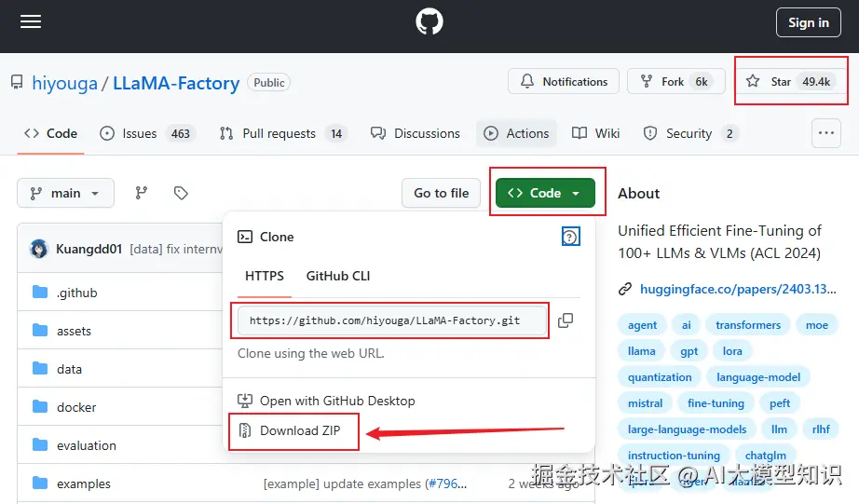The image size is (859, 504).
Task: Click the agent topic tag
Action: (642, 325)
